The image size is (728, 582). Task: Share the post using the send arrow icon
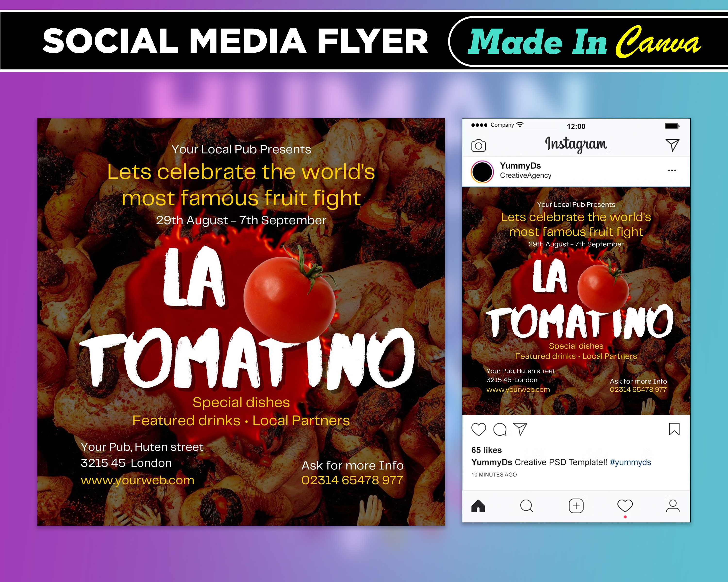(x=521, y=429)
